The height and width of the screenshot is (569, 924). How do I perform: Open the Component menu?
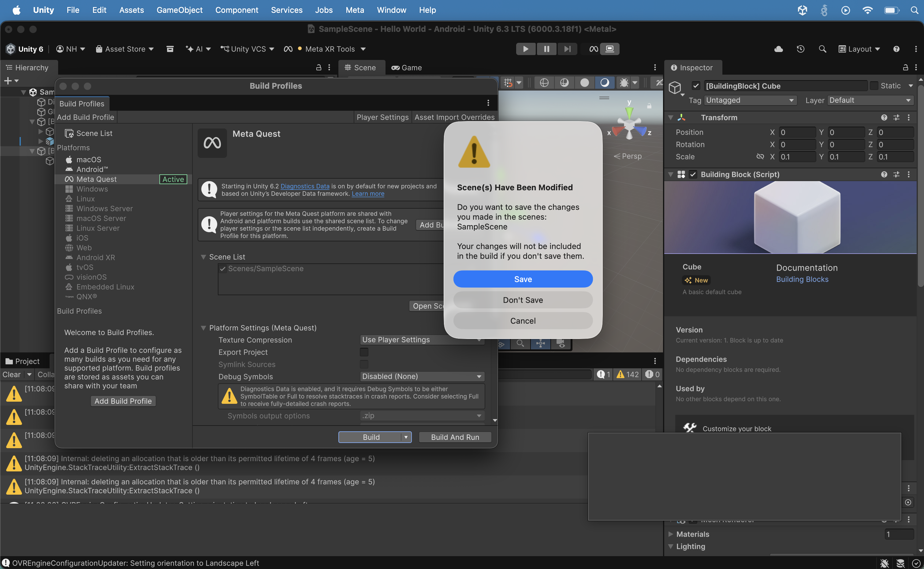pos(237,10)
